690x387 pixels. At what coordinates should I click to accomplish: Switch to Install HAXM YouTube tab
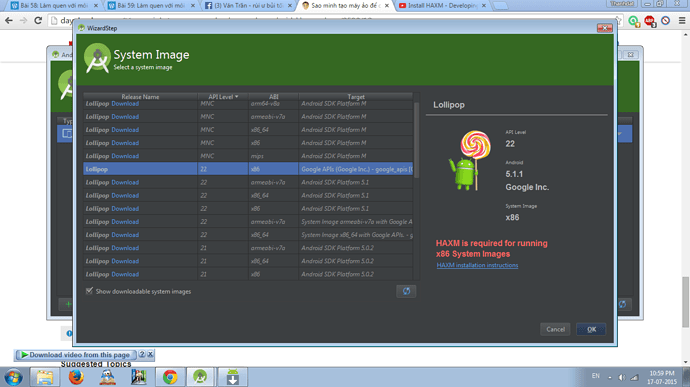coord(442,6)
